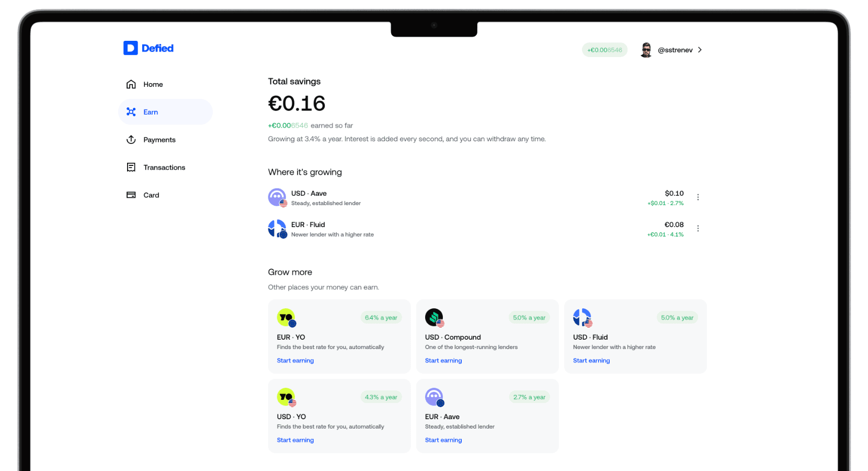Click the 6.4% a year badge

tap(381, 318)
